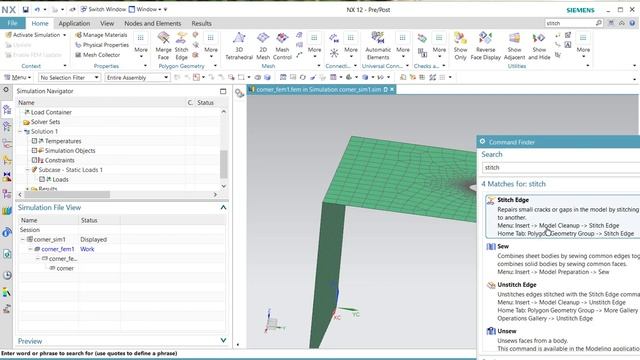Collapse the corner_sim1 file tree node
Image resolution: width=640 pixels, height=360 pixels.
[x=22, y=240]
